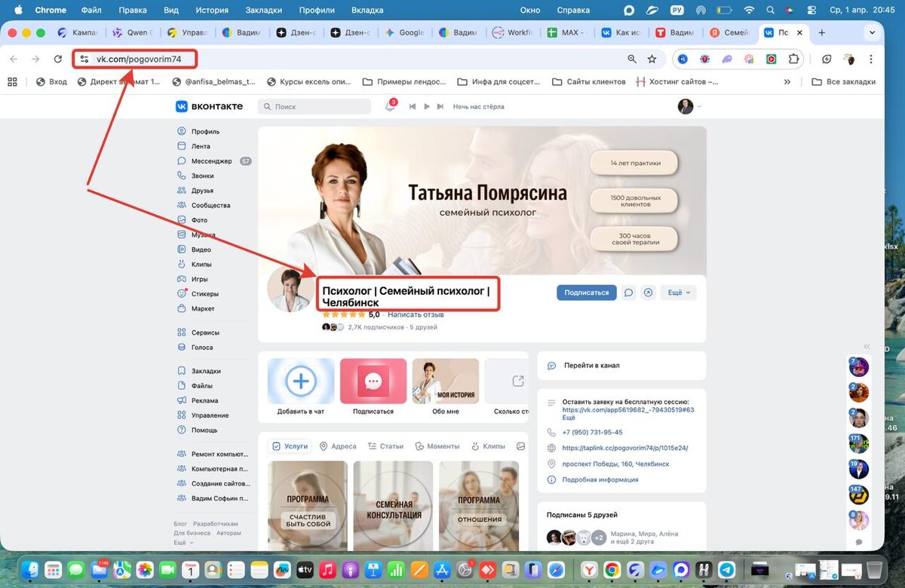Click the phone number +7 (950) 731-95-45
This screenshot has height=588, width=905.
(x=592, y=432)
